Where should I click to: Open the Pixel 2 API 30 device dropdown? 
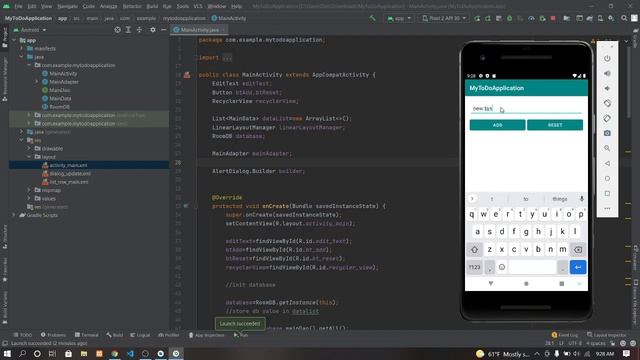444,18
